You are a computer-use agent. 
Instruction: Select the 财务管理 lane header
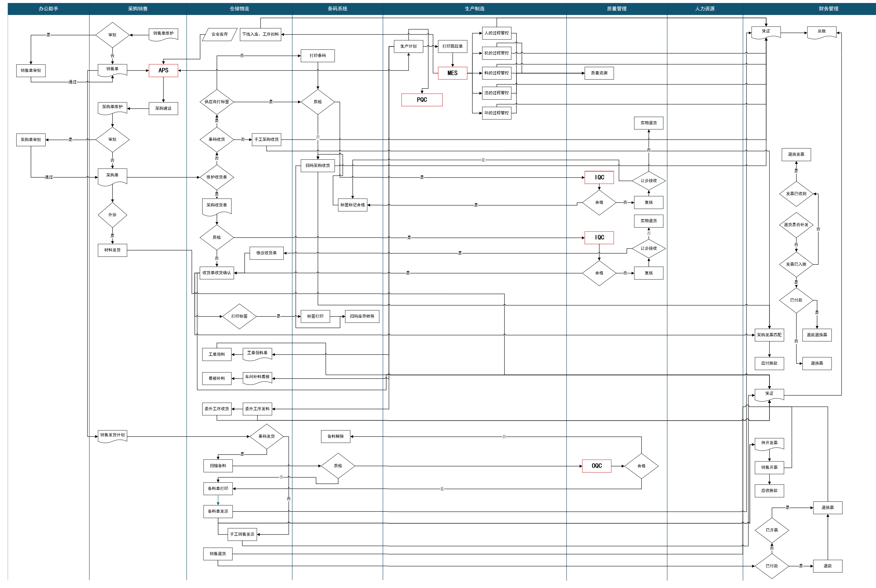pyautogui.click(x=828, y=9)
